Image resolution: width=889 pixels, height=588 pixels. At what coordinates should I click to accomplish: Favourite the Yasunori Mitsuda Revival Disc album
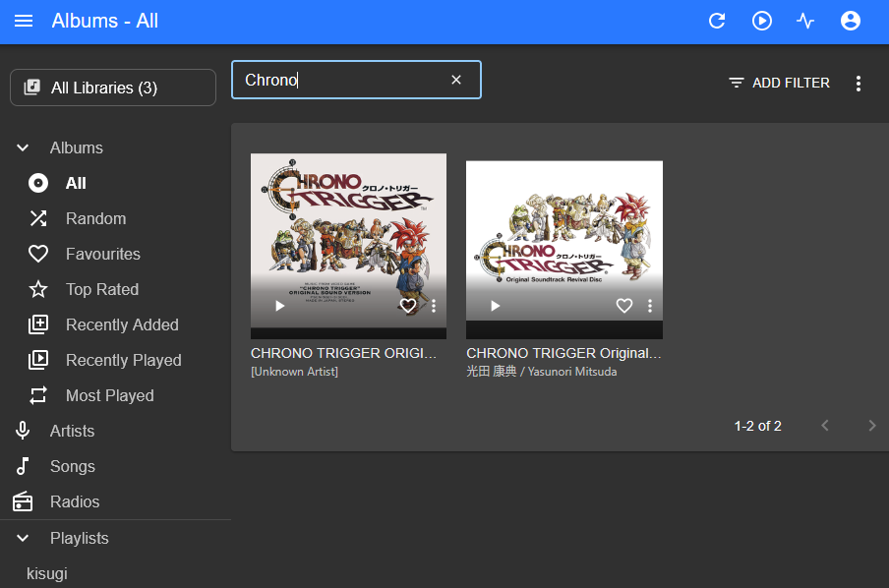pyautogui.click(x=623, y=306)
